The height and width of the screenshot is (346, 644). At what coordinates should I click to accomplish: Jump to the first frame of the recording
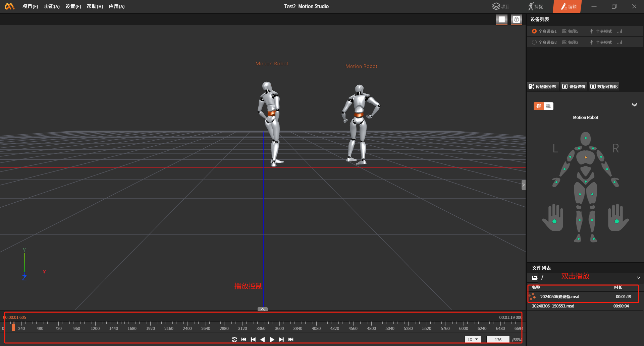(x=244, y=340)
